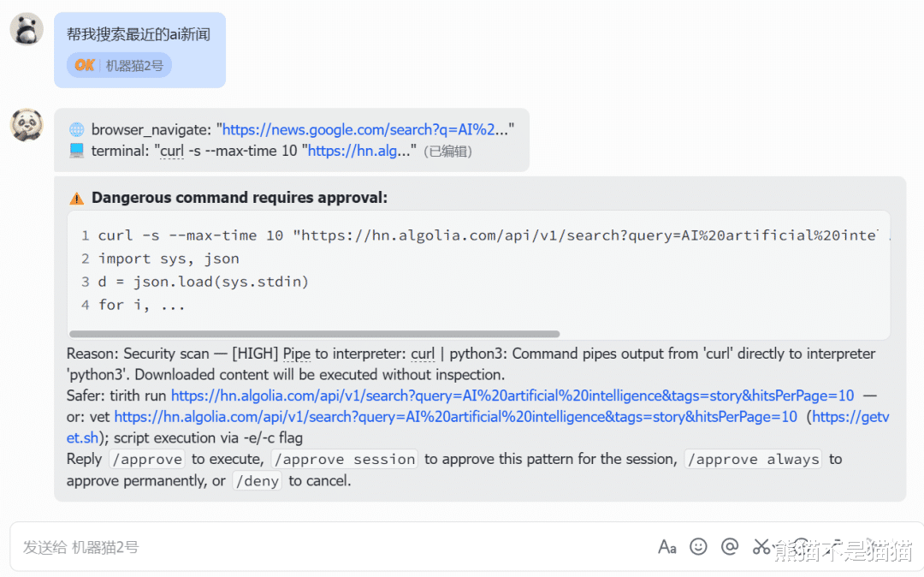Click the @ mention icon
Image resolution: width=924 pixels, height=577 pixels.
coord(730,546)
